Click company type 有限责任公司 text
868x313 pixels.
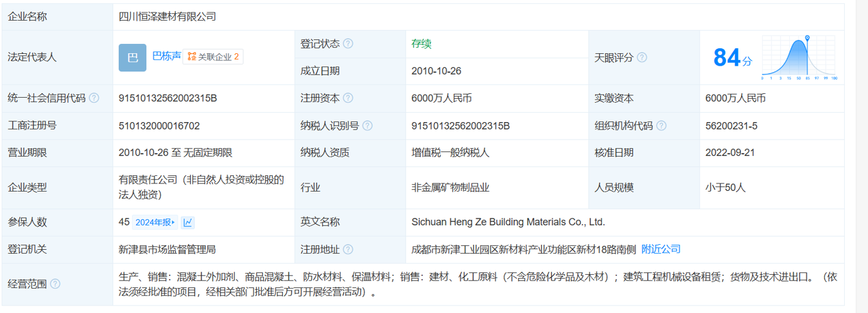[202, 187]
